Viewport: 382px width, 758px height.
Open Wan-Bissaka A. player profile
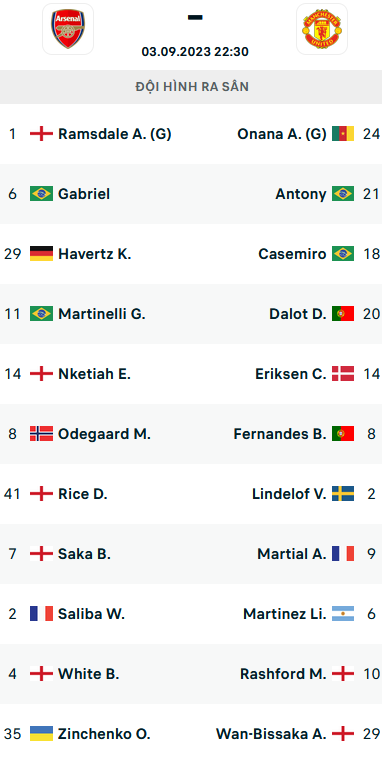point(271,734)
